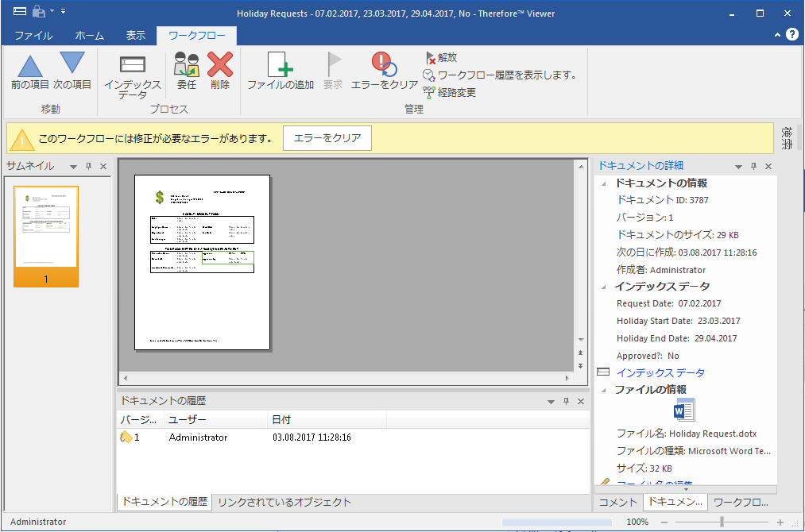The width and height of the screenshot is (805, 532).
Task: Switch to the ホーム ribbon tab
Action: click(x=89, y=36)
